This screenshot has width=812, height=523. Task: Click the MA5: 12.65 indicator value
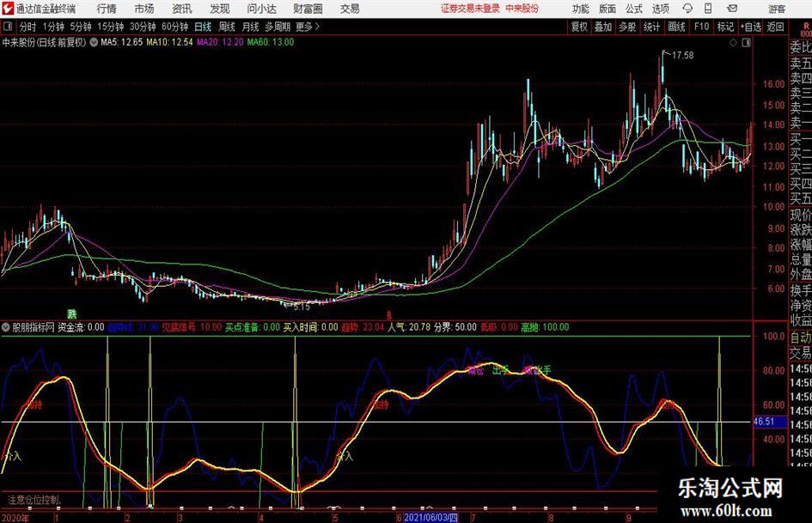click(121, 42)
